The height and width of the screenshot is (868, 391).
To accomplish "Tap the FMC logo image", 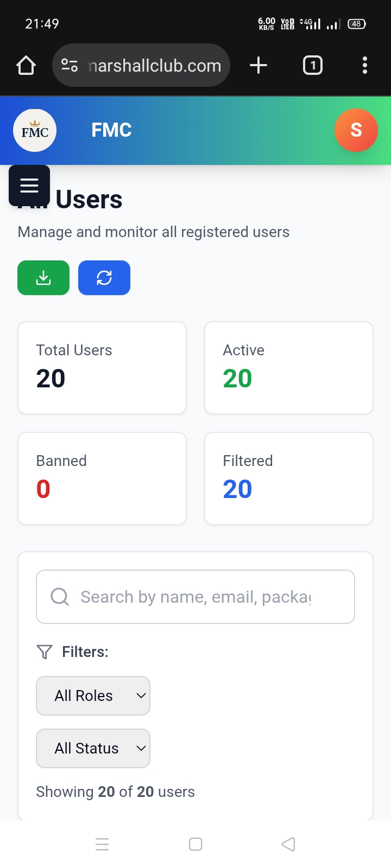I will pos(35,130).
